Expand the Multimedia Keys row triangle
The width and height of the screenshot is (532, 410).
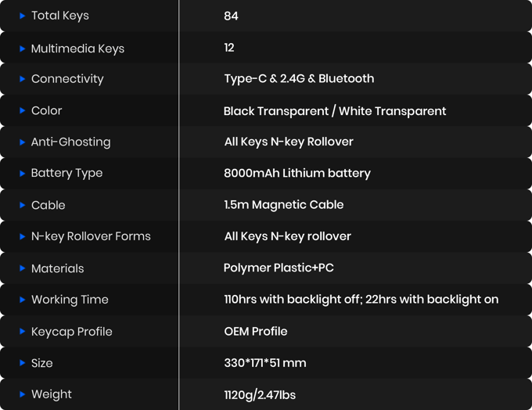(22, 49)
